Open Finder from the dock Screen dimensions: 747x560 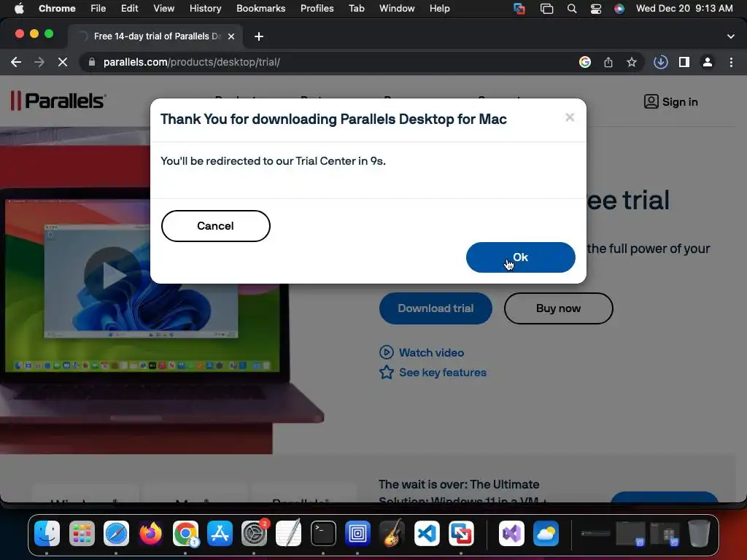click(47, 533)
